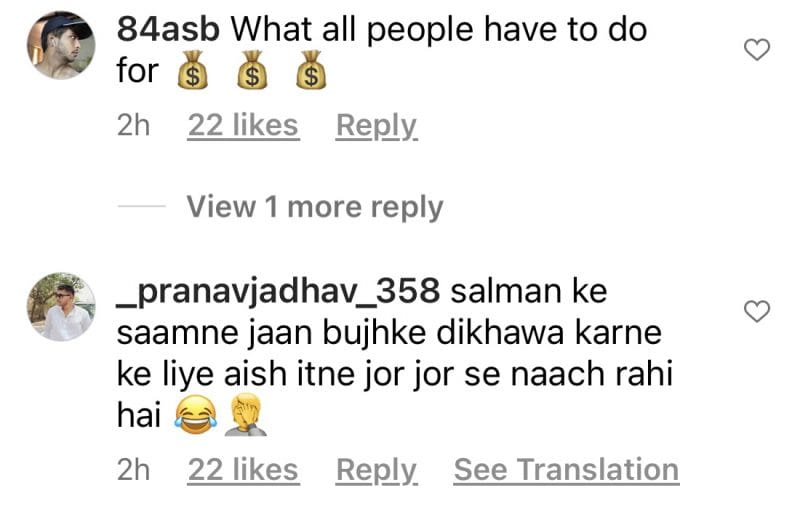The image size is (800, 517).
Task: Click the first money bag emoji
Action: (x=192, y=70)
